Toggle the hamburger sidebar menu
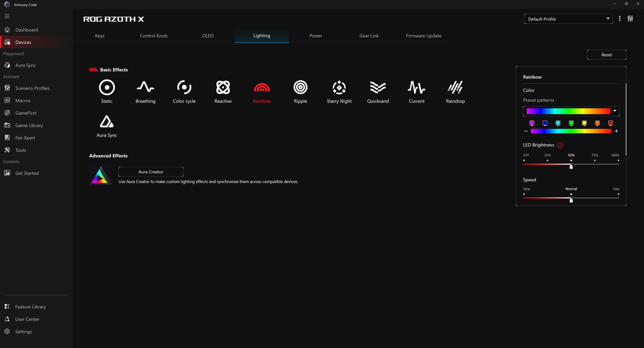This screenshot has height=348, width=644. (x=7, y=16)
